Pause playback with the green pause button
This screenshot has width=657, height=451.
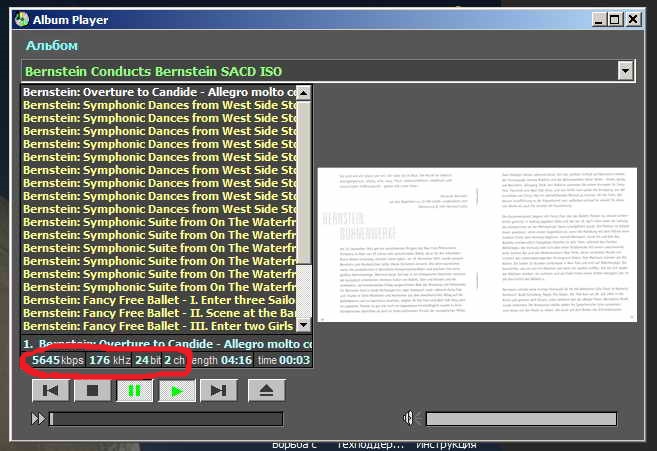135,391
